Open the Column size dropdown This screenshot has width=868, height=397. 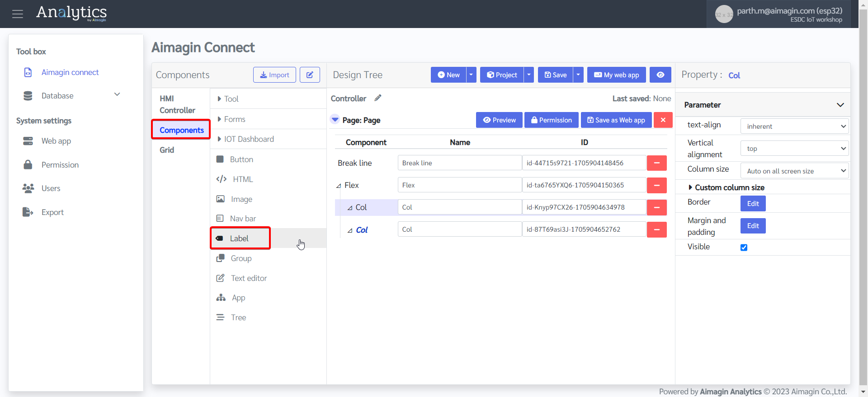[794, 171]
